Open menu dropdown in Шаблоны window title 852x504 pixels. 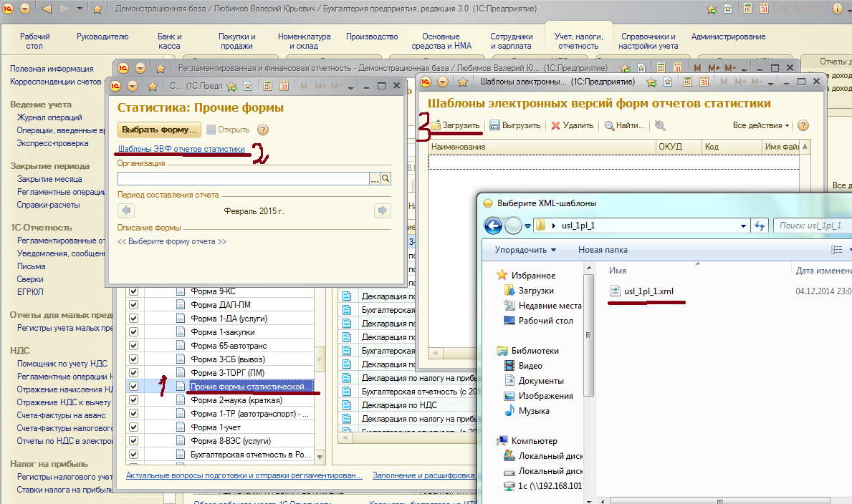coord(443,82)
